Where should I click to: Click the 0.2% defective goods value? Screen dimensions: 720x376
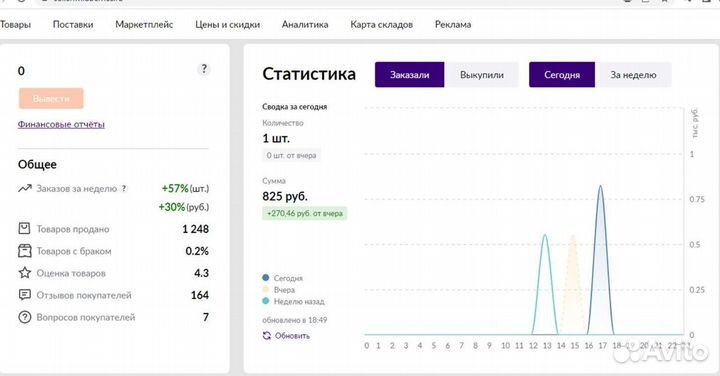pos(197,251)
